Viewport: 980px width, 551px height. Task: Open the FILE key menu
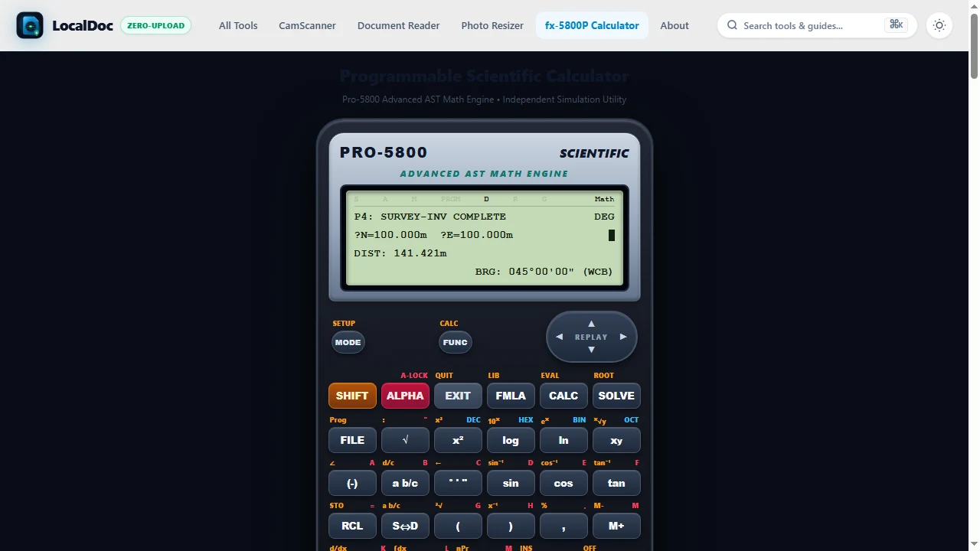[x=352, y=440]
